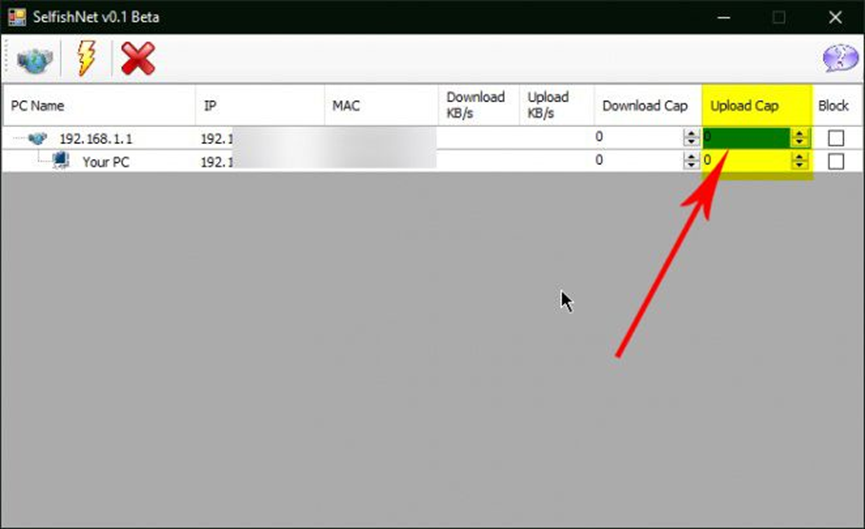
Task: Select the router icon for 192.168.1.1
Action: (38, 139)
